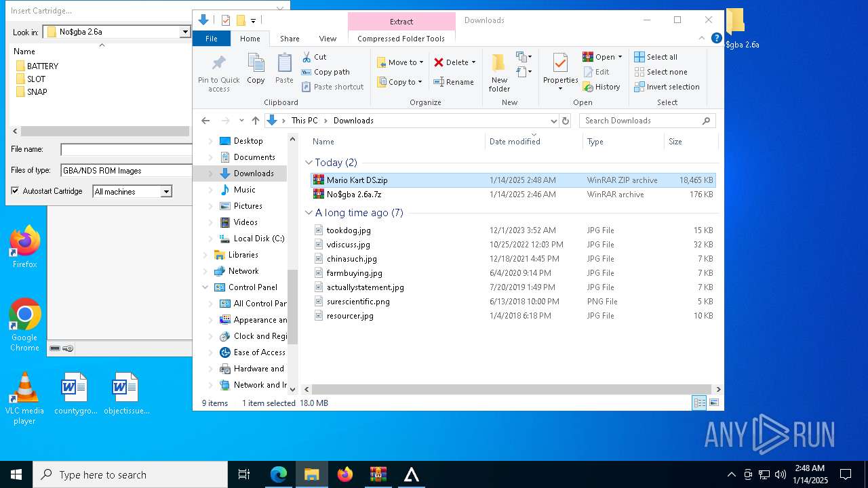The image size is (868, 488).
Task: Sort by Date modified column
Action: point(534,142)
